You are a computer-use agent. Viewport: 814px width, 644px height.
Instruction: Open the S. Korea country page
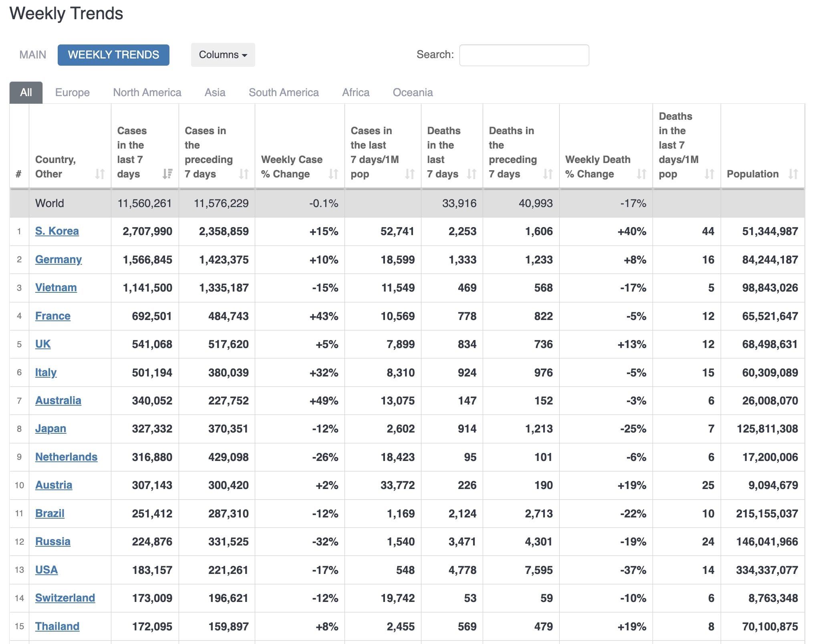(x=57, y=231)
